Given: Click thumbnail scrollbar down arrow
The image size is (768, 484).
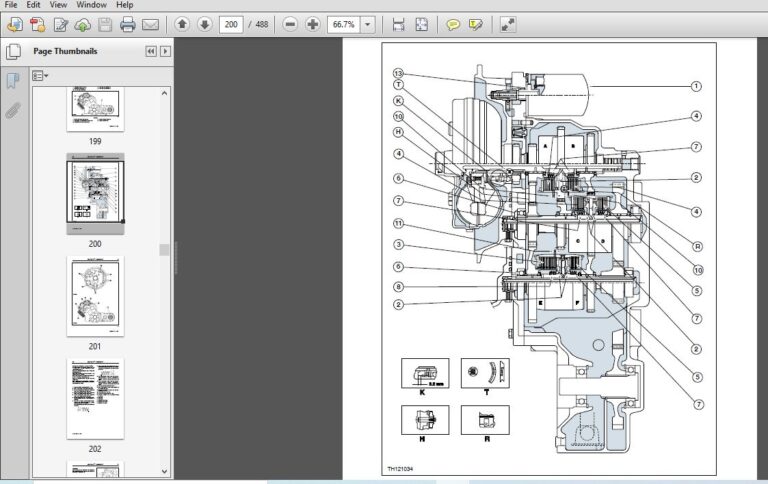Looking at the screenshot, I should [x=165, y=472].
